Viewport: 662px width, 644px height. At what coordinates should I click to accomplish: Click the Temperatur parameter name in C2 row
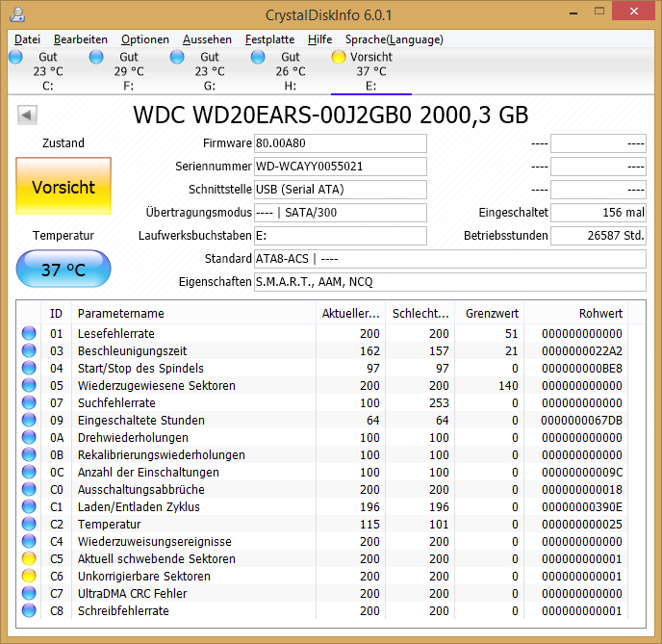click(110, 524)
